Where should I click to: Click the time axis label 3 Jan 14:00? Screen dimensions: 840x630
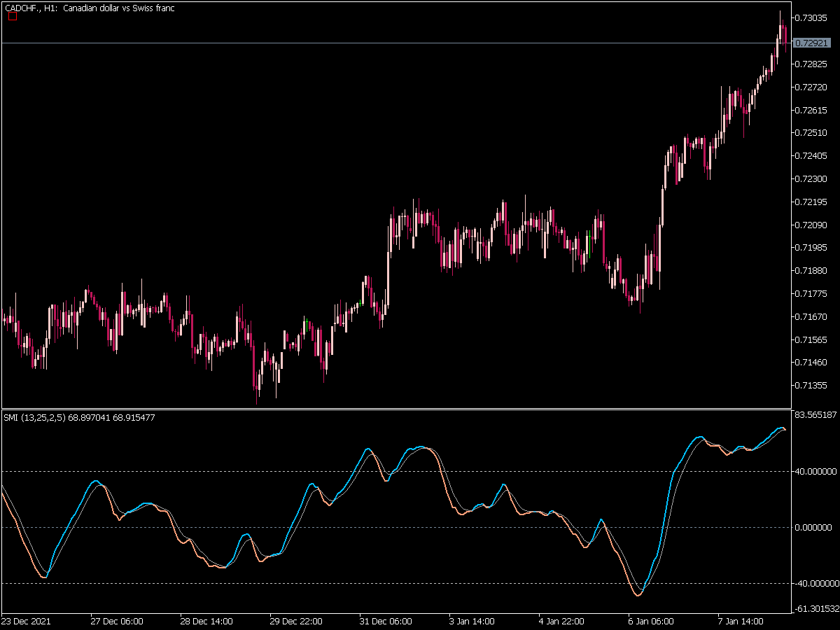[472, 621]
